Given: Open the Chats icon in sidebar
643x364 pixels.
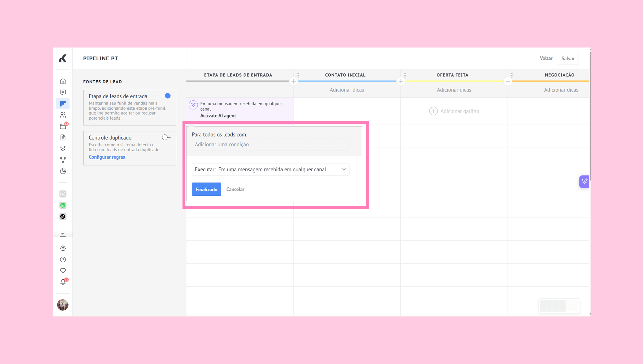Looking at the screenshot, I should pyautogui.click(x=63, y=92).
